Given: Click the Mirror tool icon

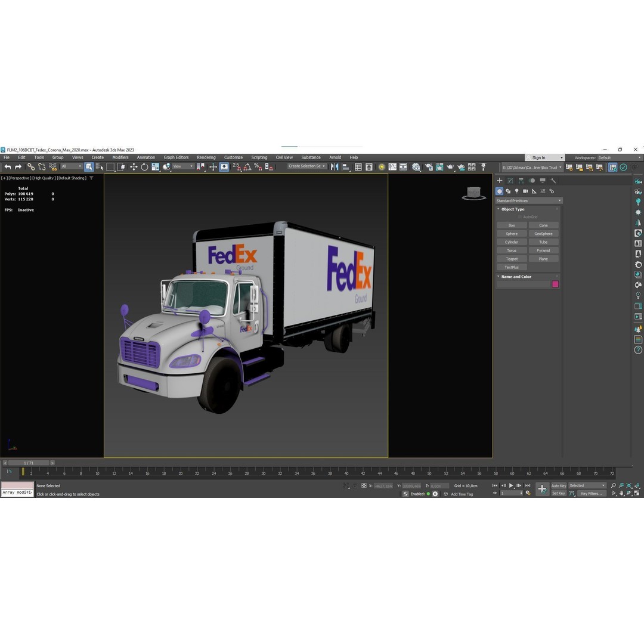Looking at the screenshot, I should pos(335,167).
